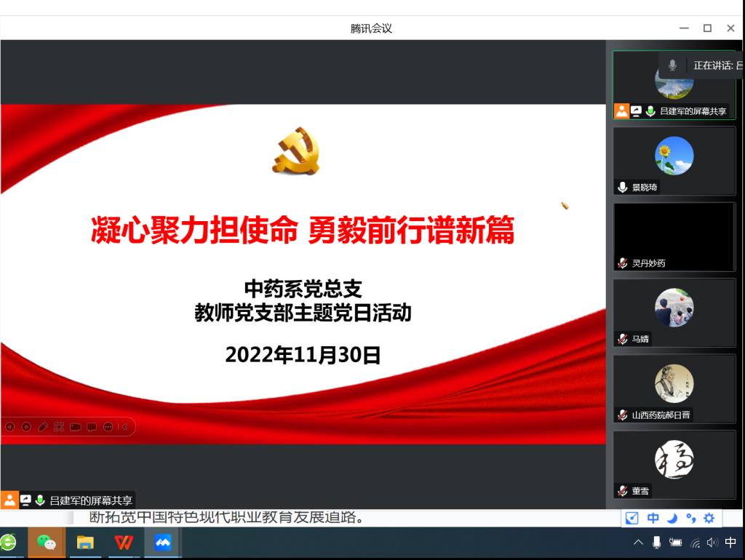Click the slide overview grid icon
Screen dimensions: 745x560
point(59,427)
